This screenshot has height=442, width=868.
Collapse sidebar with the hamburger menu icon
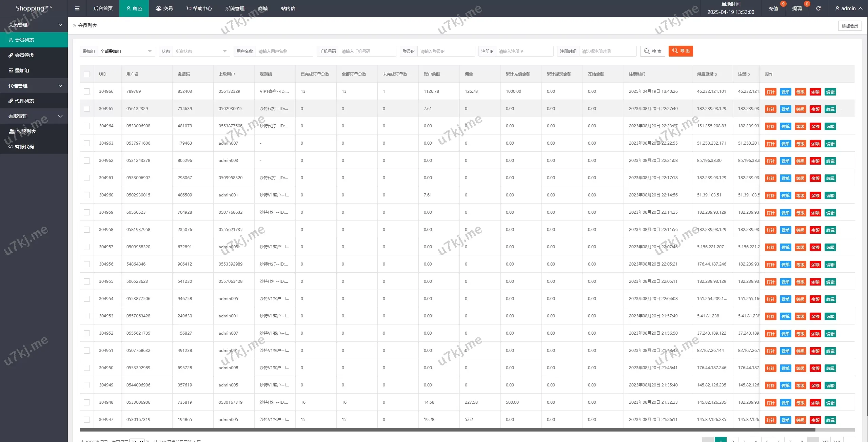pyautogui.click(x=77, y=8)
